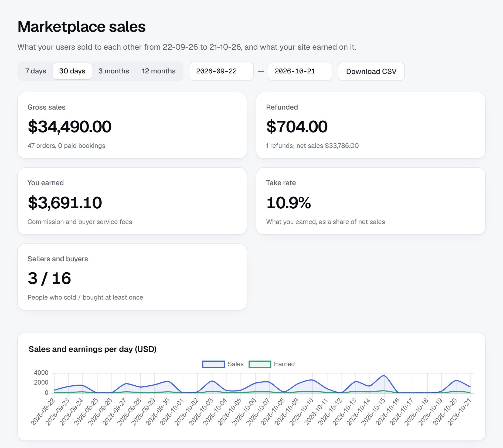Click the You earned card label

pos(46,183)
